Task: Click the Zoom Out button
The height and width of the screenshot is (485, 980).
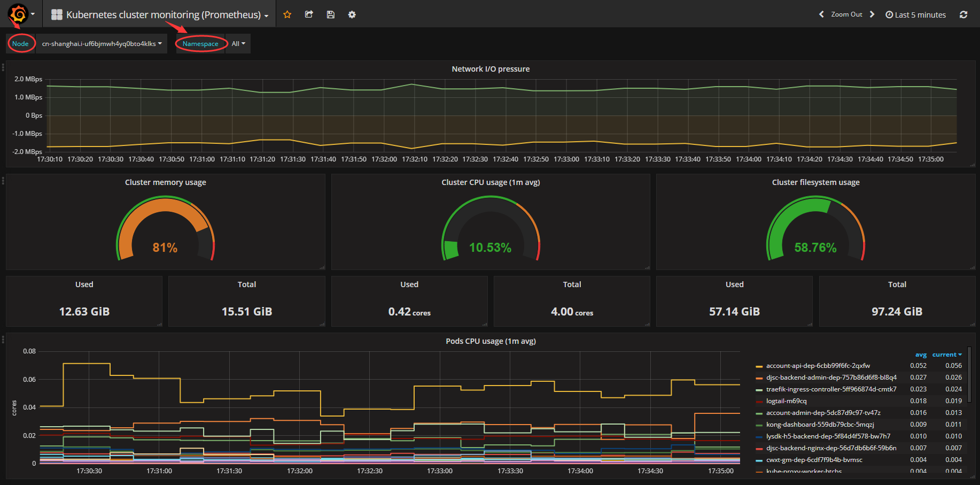Action: pyautogui.click(x=846, y=14)
